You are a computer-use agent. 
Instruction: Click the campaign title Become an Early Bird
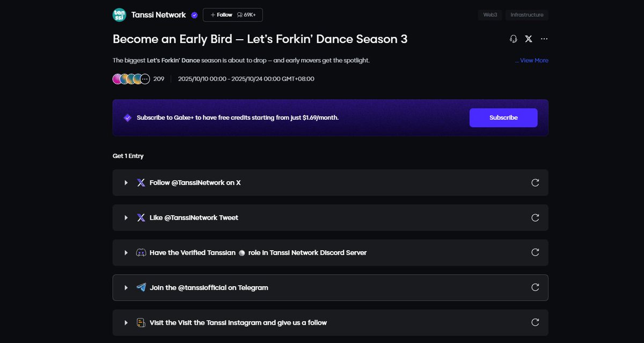(260, 39)
